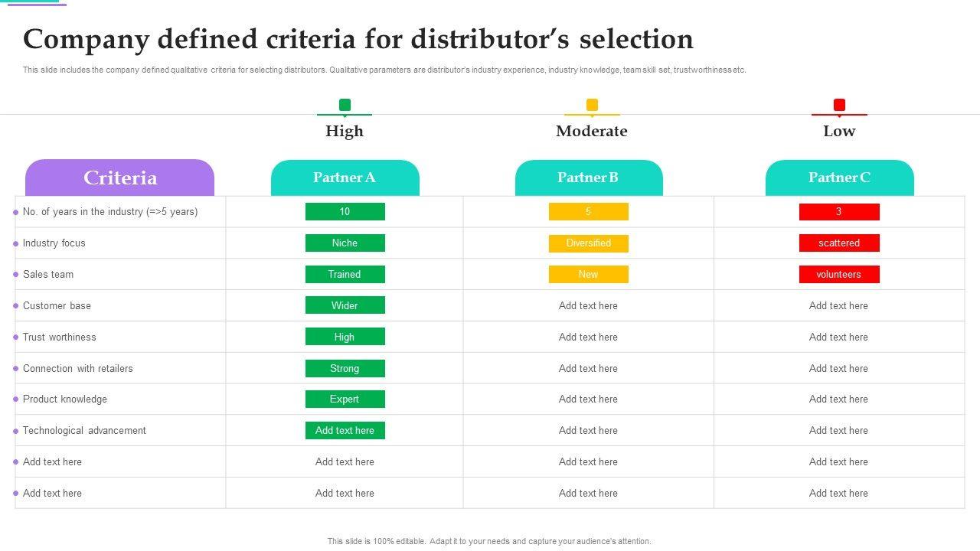Click the purple bullet beside Product knowledge
The height and width of the screenshot is (551, 980).
pyautogui.click(x=15, y=399)
